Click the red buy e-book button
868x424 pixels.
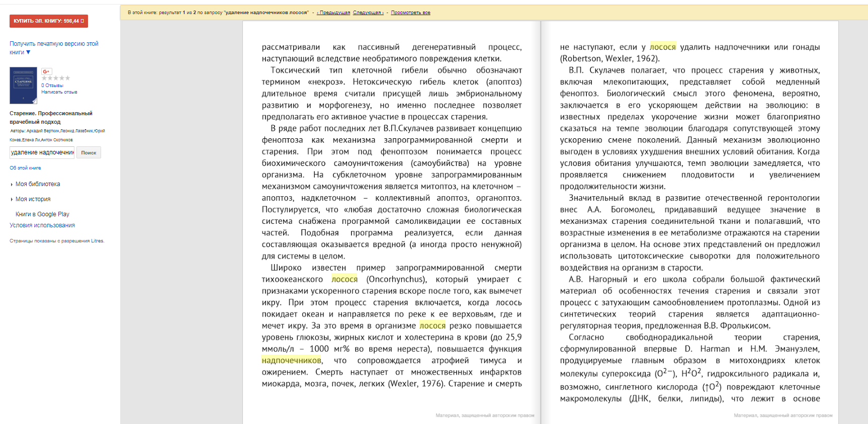[x=48, y=21]
